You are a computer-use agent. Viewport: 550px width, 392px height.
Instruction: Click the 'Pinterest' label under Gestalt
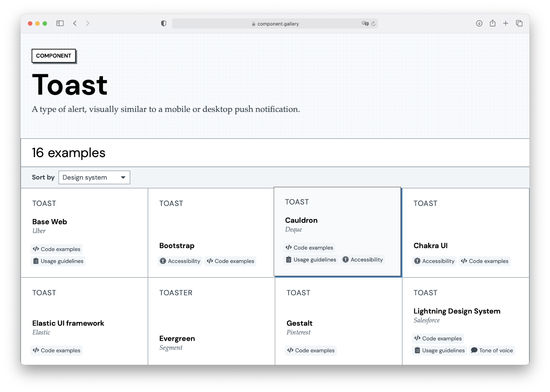(x=298, y=333)
